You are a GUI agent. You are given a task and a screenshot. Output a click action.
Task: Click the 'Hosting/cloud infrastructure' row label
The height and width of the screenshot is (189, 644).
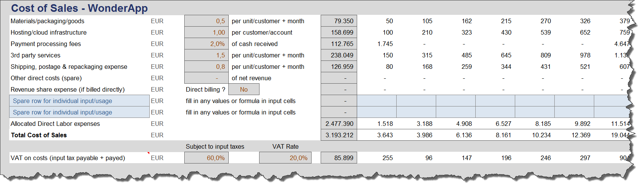(x=49, y=33)
